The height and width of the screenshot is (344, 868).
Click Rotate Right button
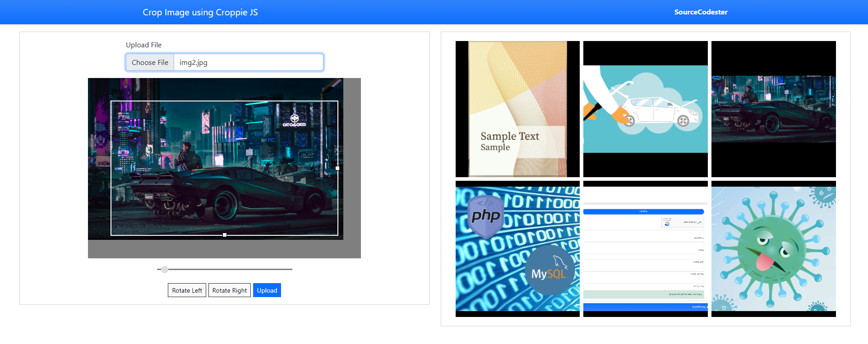pos(230,290)
